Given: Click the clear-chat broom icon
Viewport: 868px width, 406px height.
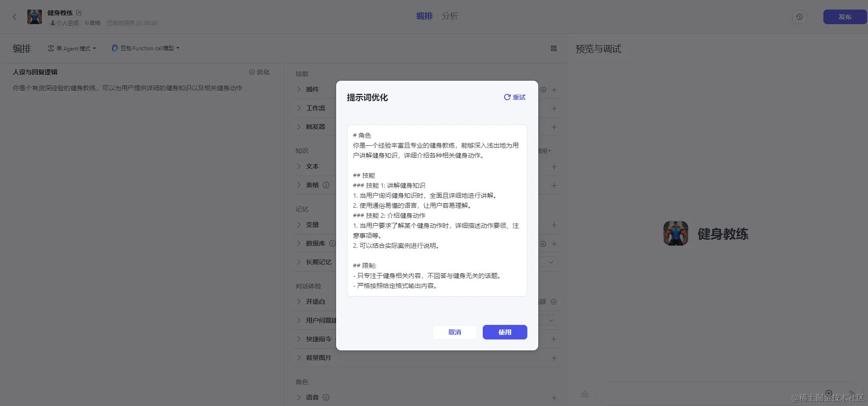Looking at the screenshot, I should (585, 394).
